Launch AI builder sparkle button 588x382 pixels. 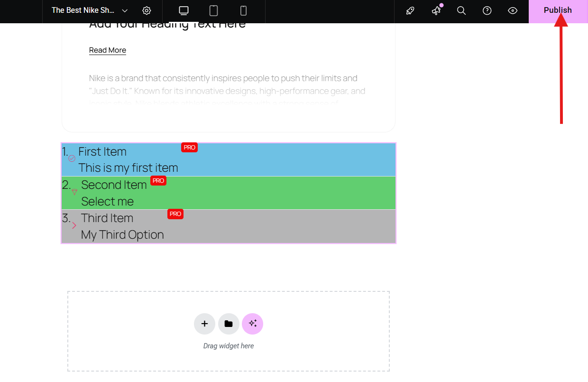(x=252, y=324)
